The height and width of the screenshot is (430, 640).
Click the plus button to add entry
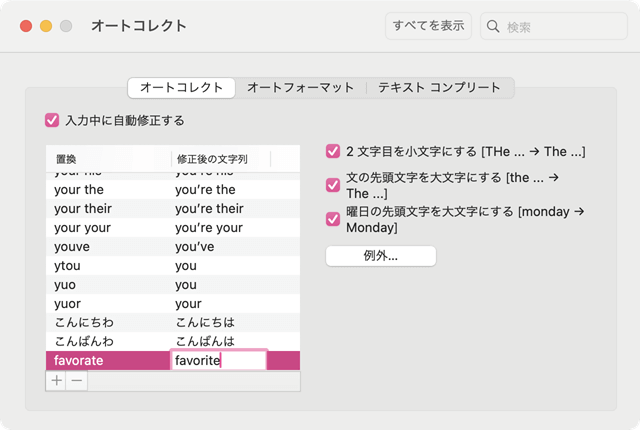click(x=57, y=381)
